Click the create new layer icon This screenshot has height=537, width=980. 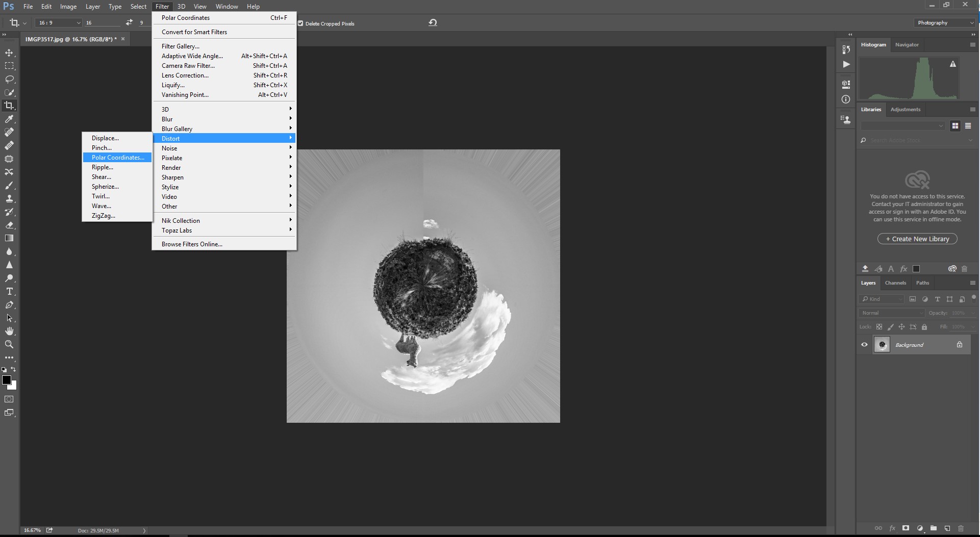pyautogui.click(x=947, y=528)
